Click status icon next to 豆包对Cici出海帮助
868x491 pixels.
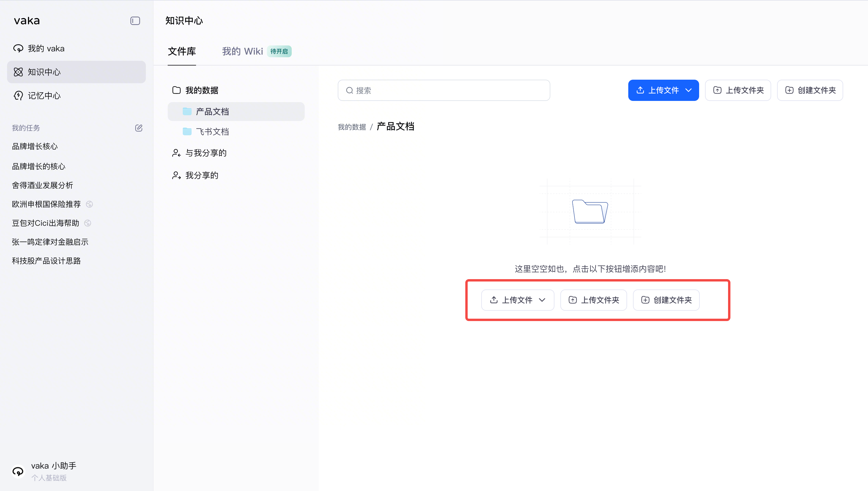point(88,223)
